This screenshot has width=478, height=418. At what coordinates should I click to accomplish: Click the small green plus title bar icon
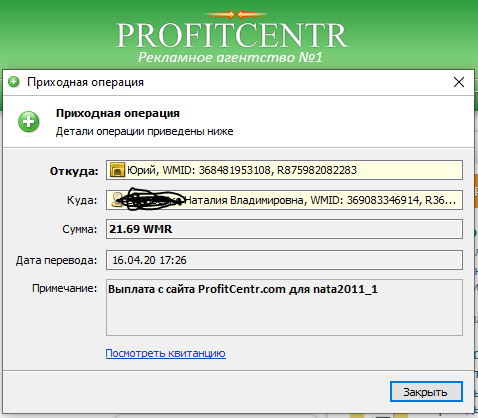(14, 82)
